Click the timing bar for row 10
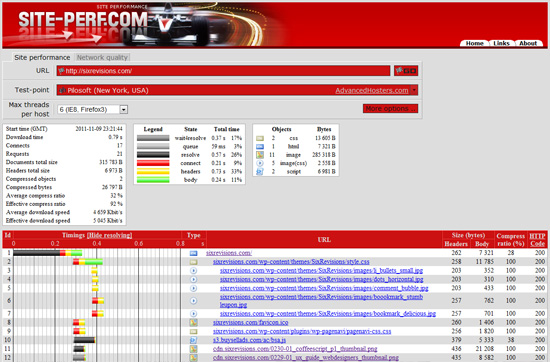 coord(85,340)
